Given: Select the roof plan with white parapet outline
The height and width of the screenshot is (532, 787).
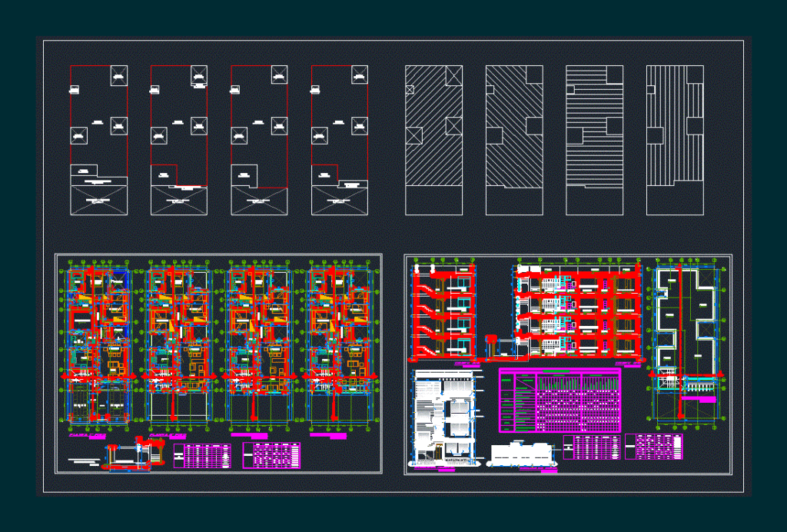Looking at the screenshot, I should click(x=686, y=344).
